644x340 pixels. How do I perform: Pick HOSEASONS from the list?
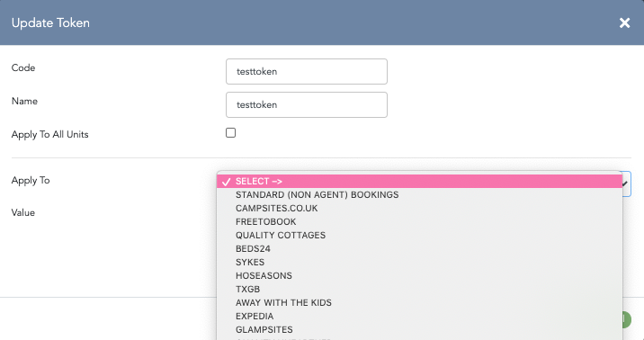[x=420, y=276]
